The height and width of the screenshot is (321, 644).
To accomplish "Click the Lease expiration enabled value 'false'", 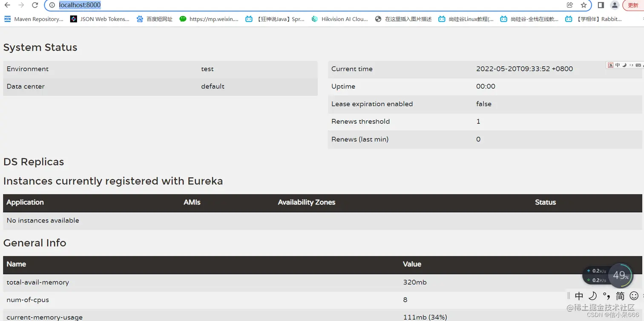I will (x=484, y=104).
